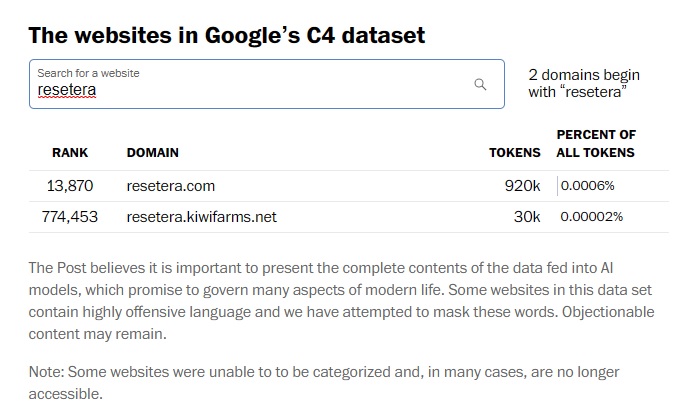
Task: Sort by the DOMAIN column header
Action: tap(153, 153)
